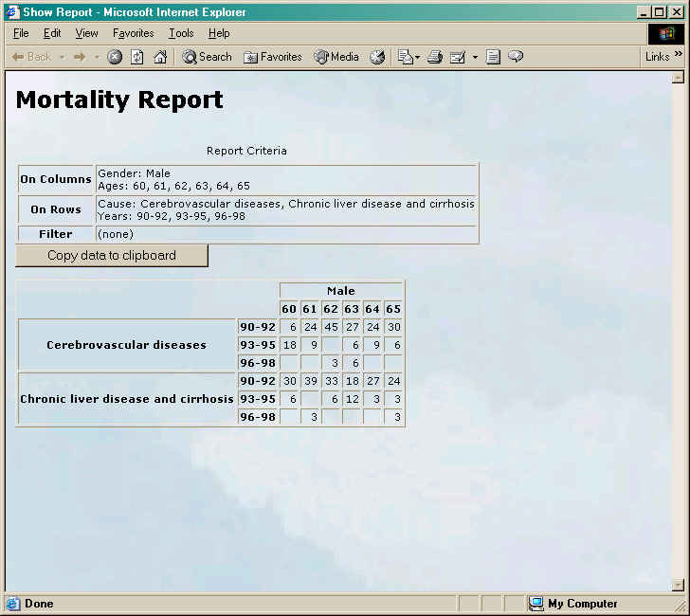Expand the Forward button history dropdown arrow

click(97, 57)
